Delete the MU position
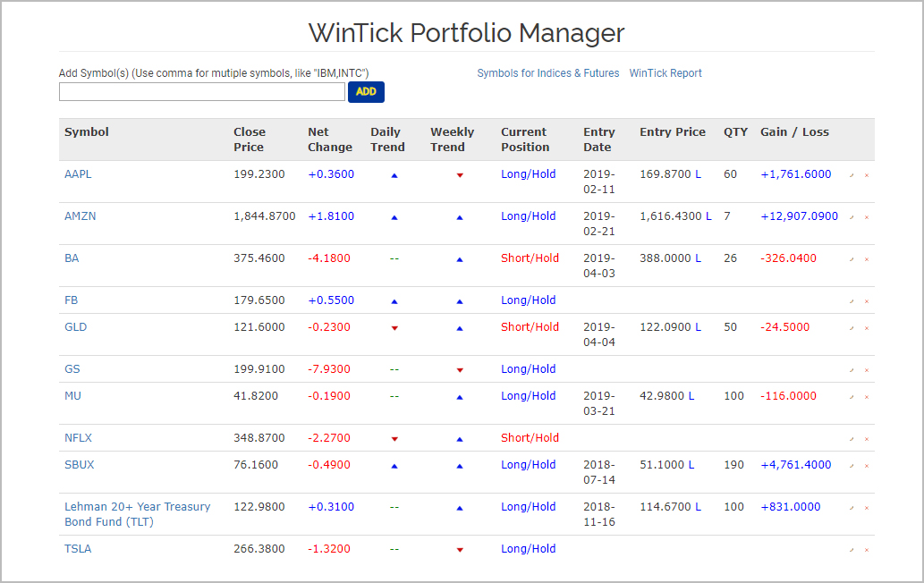924x583 pixels. pos(866,397)
